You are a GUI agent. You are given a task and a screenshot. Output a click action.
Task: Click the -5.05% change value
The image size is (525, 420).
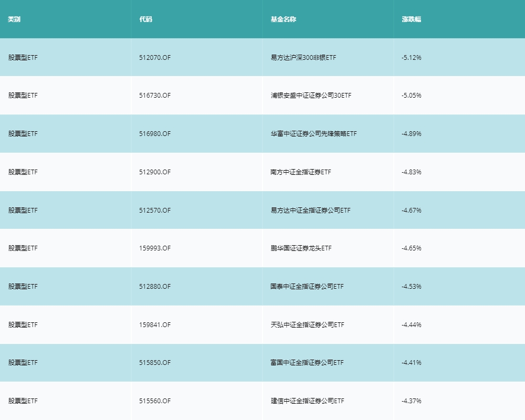click(412, 96)
